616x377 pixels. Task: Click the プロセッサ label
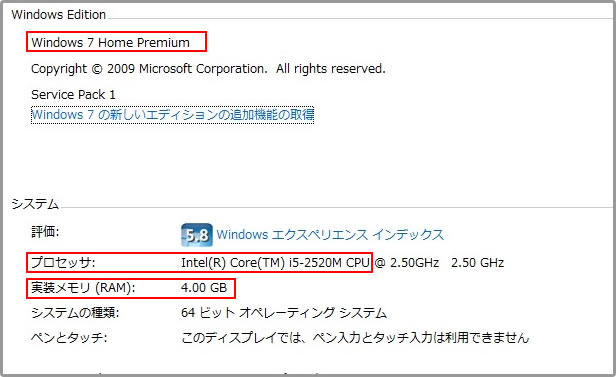point(63,262)
